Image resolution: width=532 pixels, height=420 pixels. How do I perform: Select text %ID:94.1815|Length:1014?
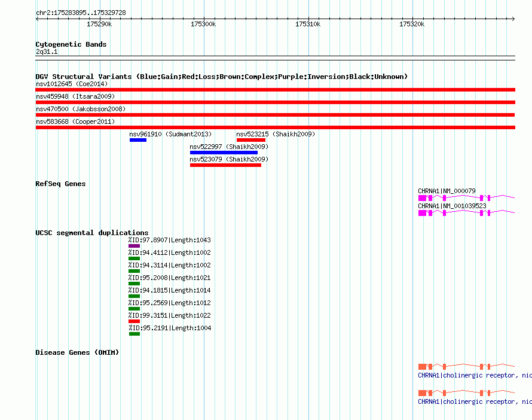click(x=169, y=290)
